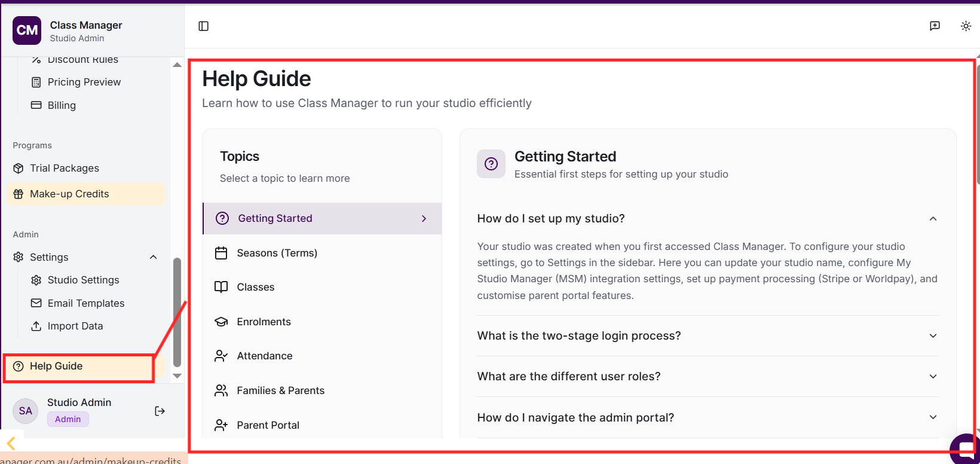Click the Classes book icon

coord(221,288)
